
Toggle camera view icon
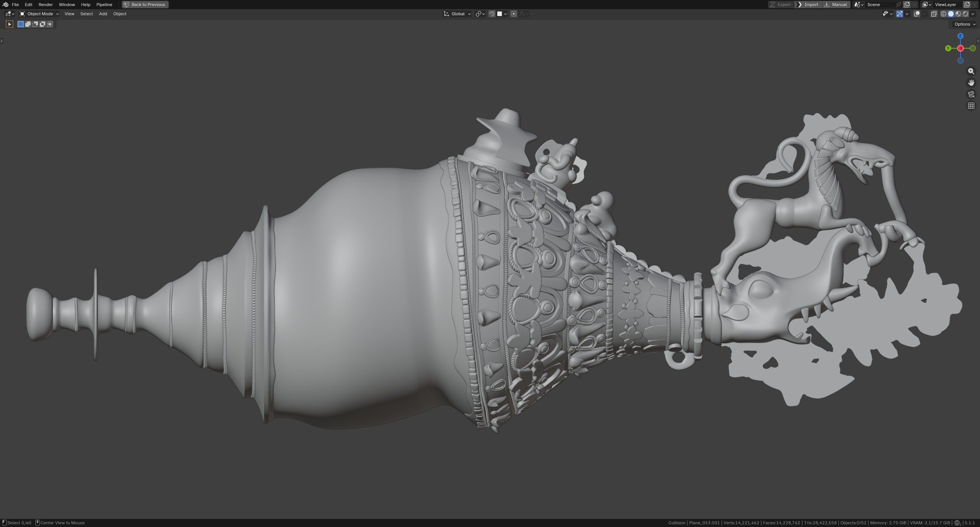click(x=971, y=94)
